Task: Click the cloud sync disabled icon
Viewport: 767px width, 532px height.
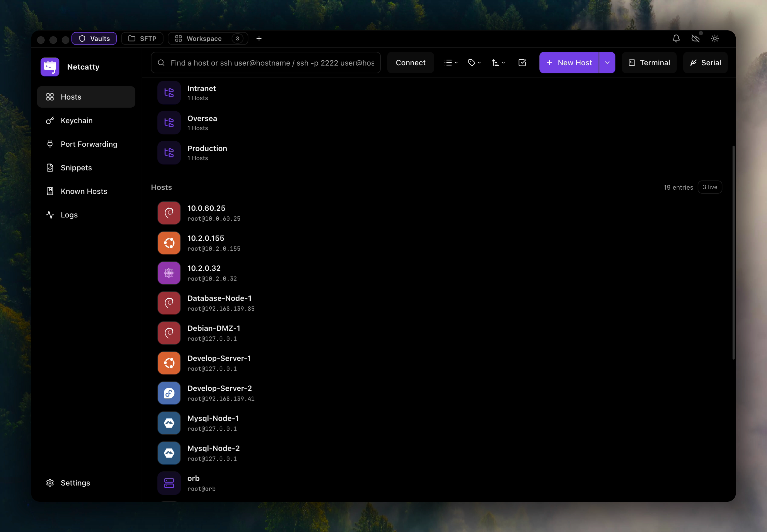Action: click(695, 39)
